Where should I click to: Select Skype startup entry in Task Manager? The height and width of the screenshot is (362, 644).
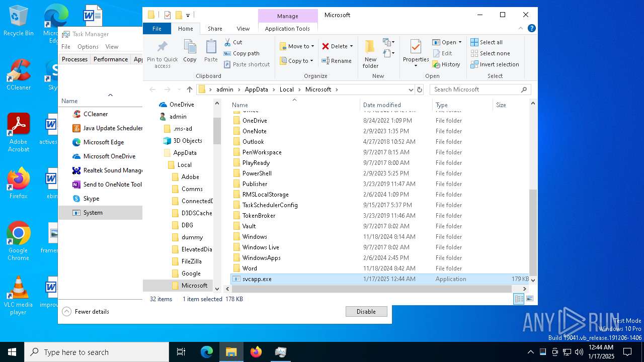(100, 199)
